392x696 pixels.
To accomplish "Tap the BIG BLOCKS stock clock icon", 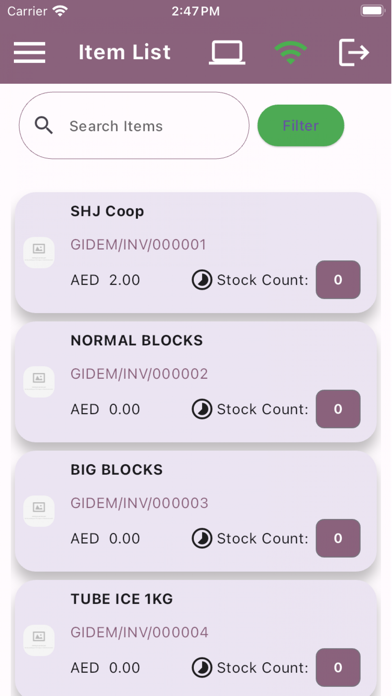I will pyautogui.click(x=202, y=538).
